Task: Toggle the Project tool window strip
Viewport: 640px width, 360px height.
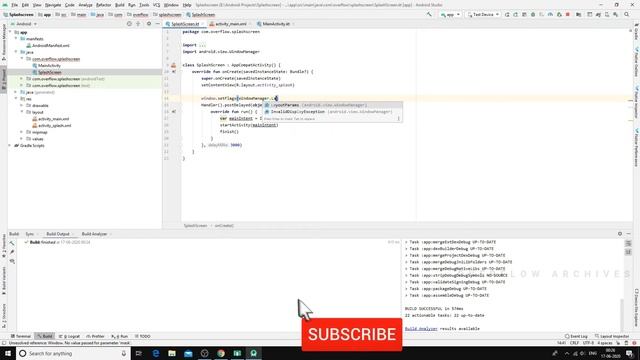Action: [4, 80]
